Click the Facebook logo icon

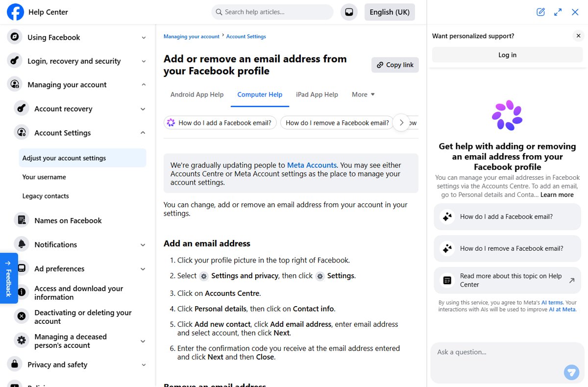tap(15, 12)
